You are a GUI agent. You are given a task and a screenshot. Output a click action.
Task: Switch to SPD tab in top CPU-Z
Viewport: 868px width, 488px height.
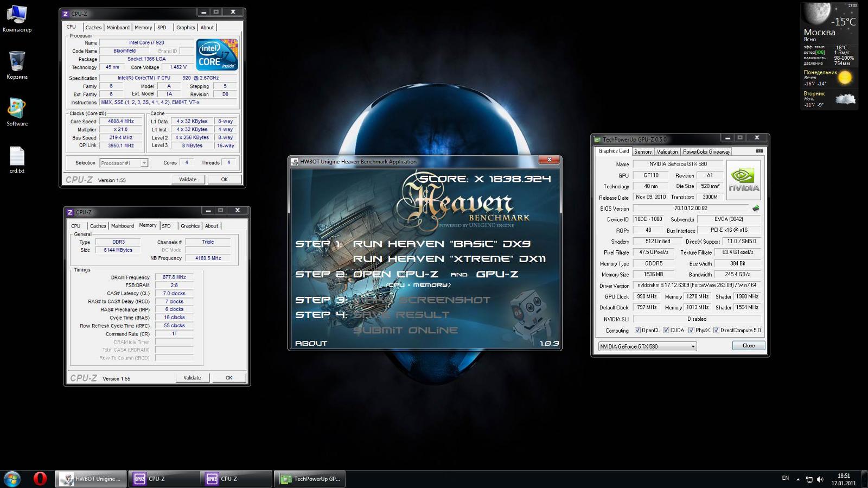(162, 28)
